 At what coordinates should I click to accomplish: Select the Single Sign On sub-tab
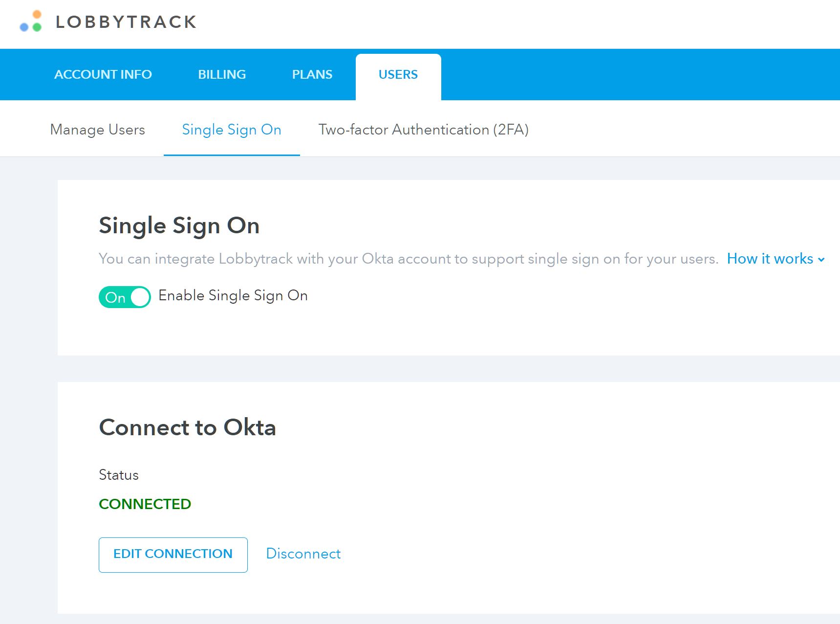[x=232, y=130]
